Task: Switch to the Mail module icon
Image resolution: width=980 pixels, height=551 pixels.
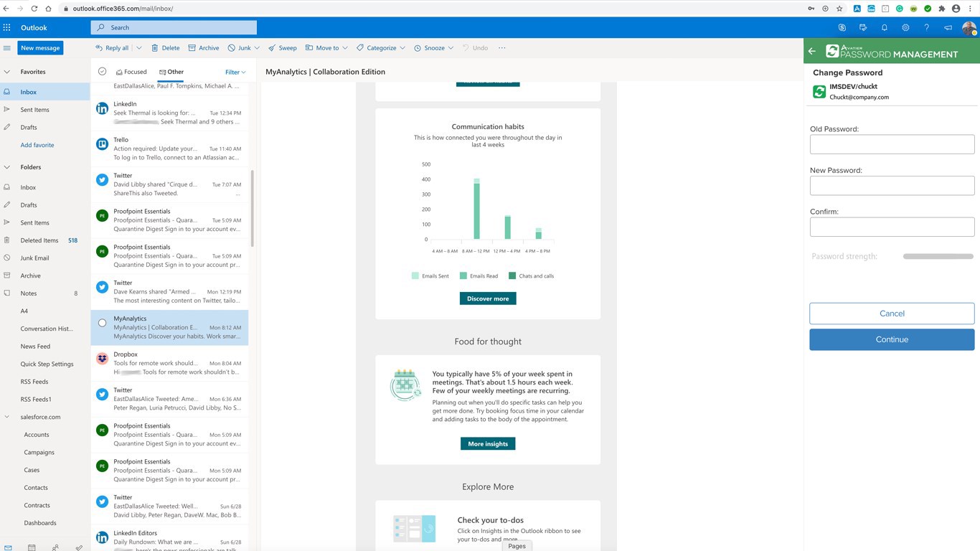Action: (7, 547)
